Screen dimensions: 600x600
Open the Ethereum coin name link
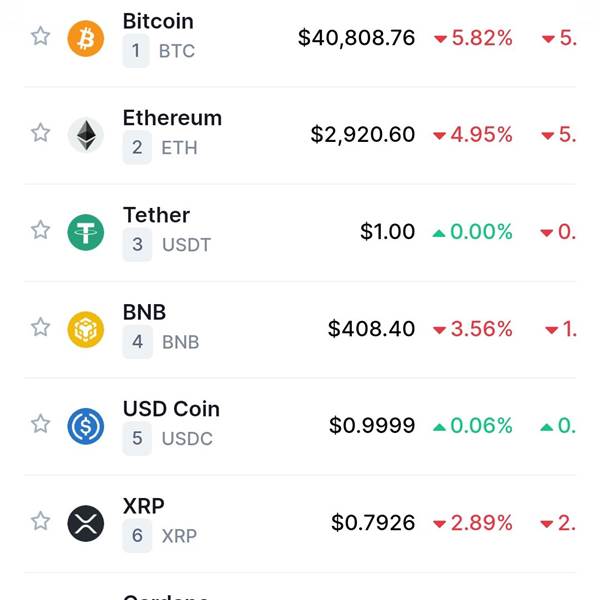(172, 118)
